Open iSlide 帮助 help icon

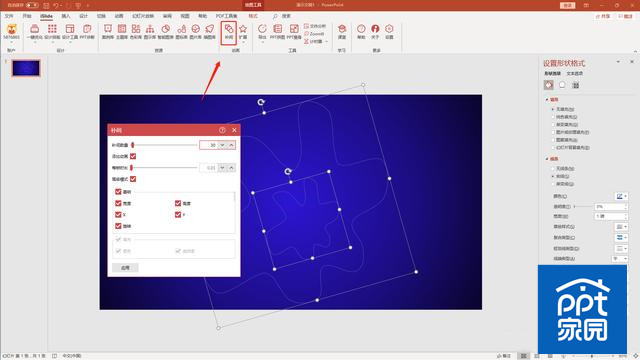[361, 32]
